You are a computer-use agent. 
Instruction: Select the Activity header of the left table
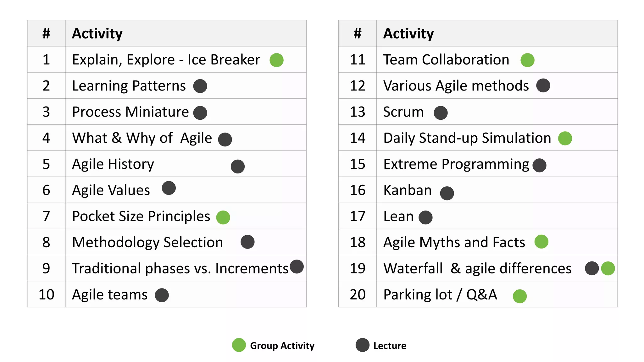[97, 33]
